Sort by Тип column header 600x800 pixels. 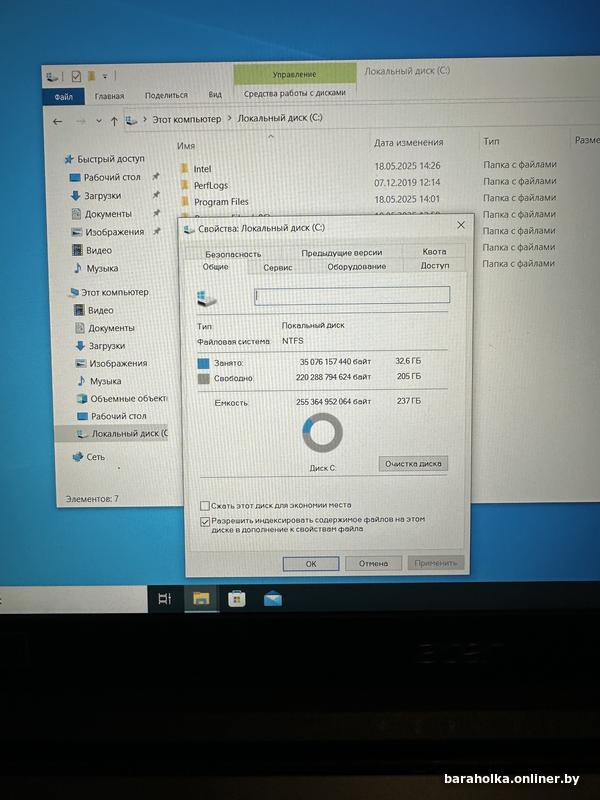point(491,141)
